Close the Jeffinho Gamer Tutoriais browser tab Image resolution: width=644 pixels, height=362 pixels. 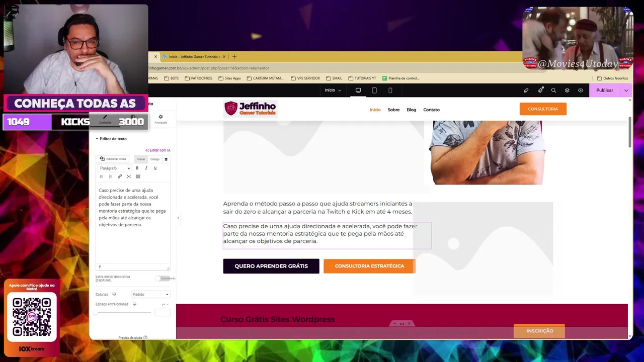coord(224,57)
